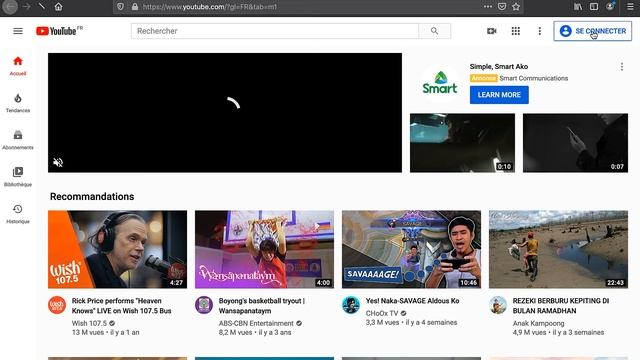Open the ABS-CBN Entertainment channel name link
This screenshot has height=360, width=640.
[256, 323]
